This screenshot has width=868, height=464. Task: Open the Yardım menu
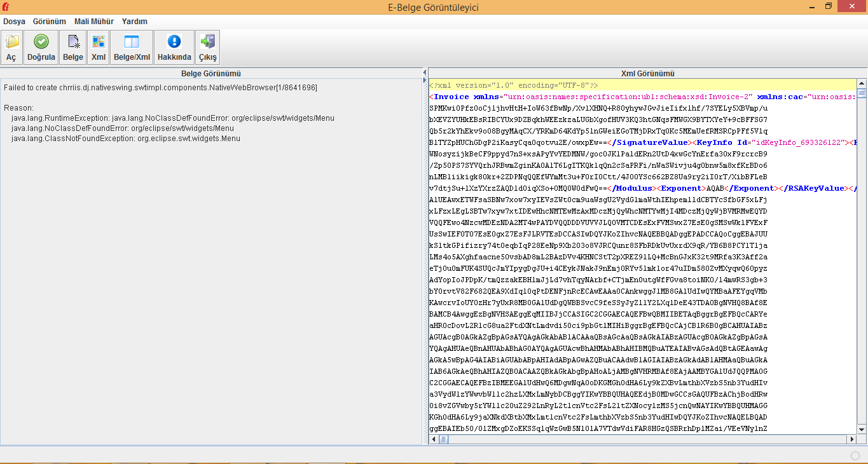point(135,22)
